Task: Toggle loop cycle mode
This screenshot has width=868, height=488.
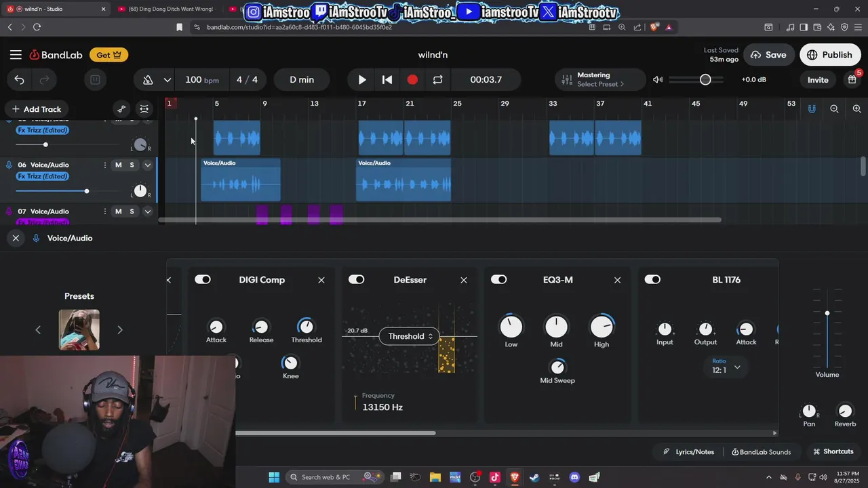Action: coord(437,80)
